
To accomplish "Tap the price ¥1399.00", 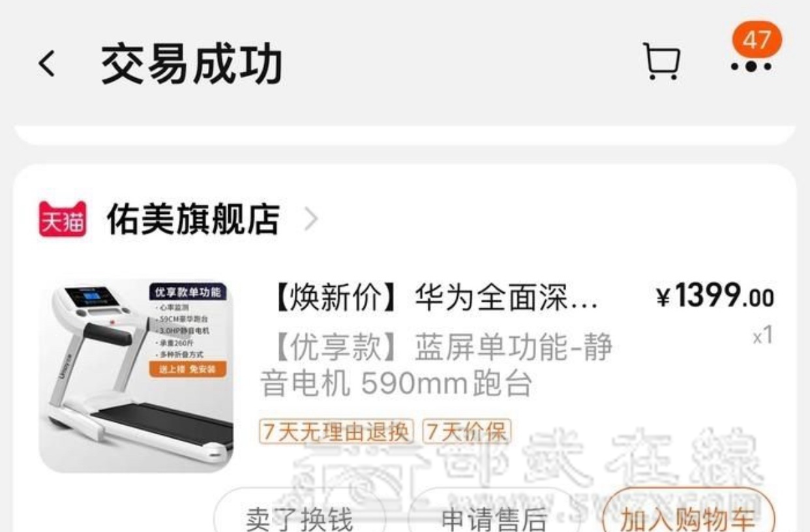I will pyautogui.click(x=714, y=298).
